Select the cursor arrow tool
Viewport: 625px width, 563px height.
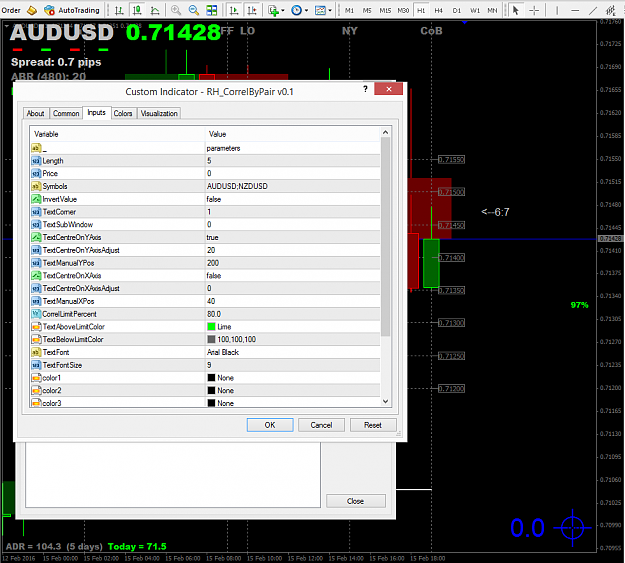point(516,10)
